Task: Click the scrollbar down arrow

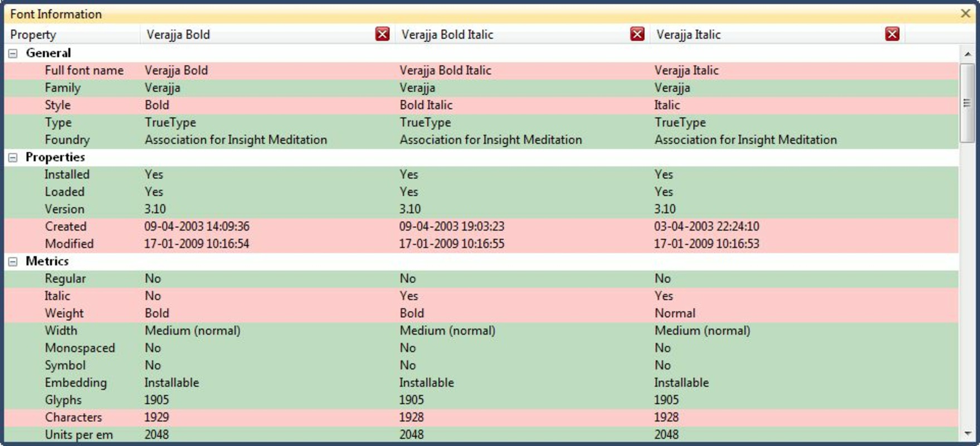Action: pos(967,433)
